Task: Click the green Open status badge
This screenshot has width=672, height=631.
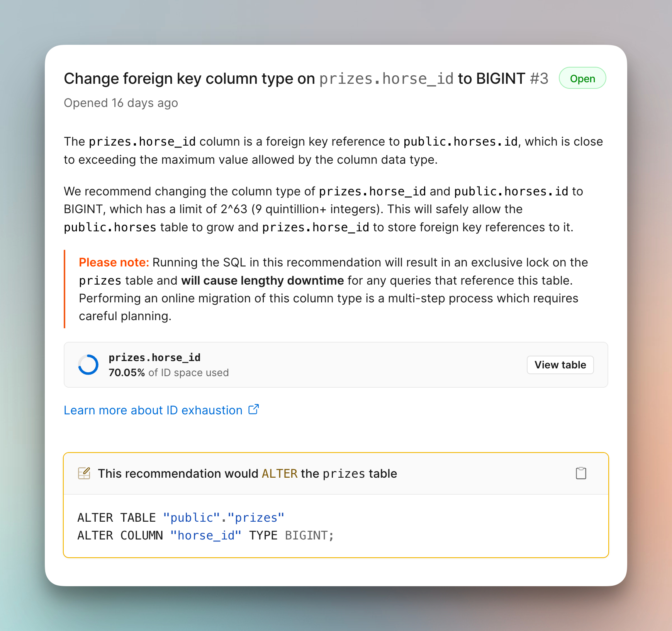Action: point(582,78)
